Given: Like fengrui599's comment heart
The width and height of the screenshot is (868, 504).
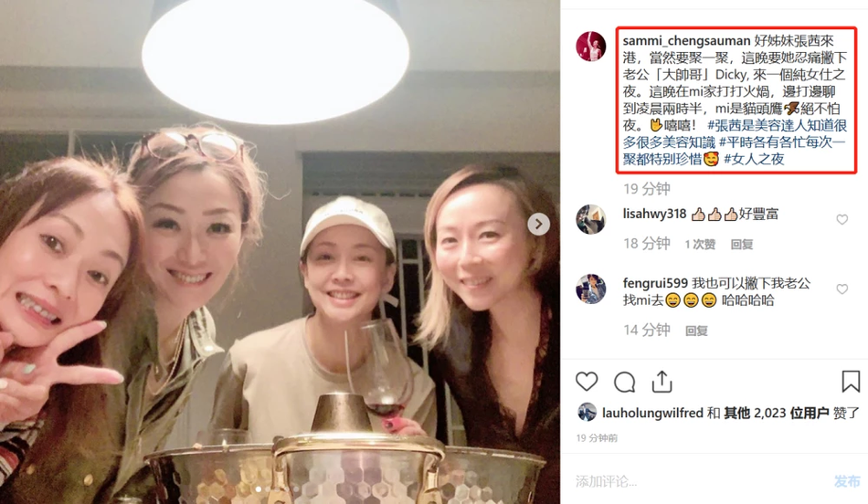Looking at the screenshot, I should coord(842,289).
